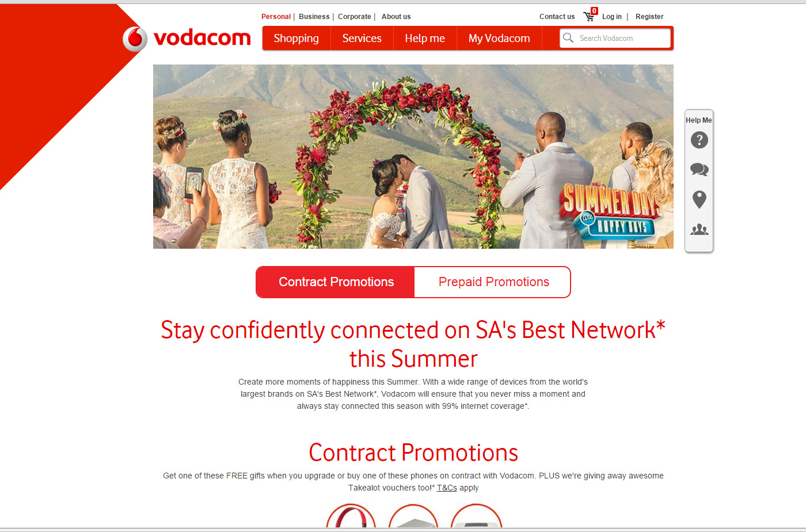This screenshot has height=532, width=806.
Task: Open the Help me menu
Action: [x=425, y=38]
